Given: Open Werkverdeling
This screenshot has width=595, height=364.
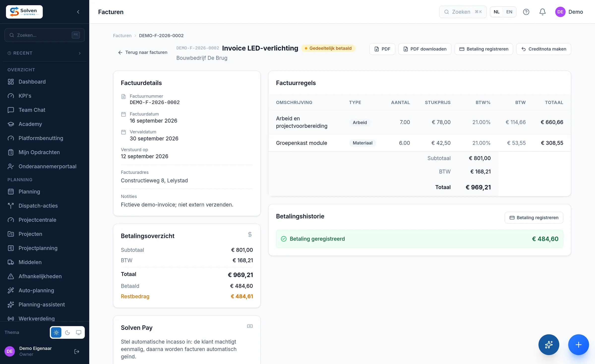Looking at the screenshot, I should click(45, 318).
